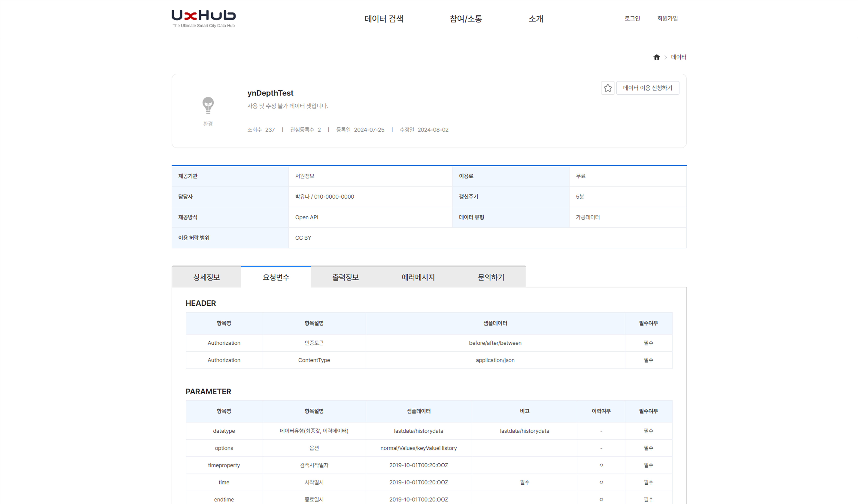858x504 pixels.
Task: Click the Open API cell
Action: (370, 217)
